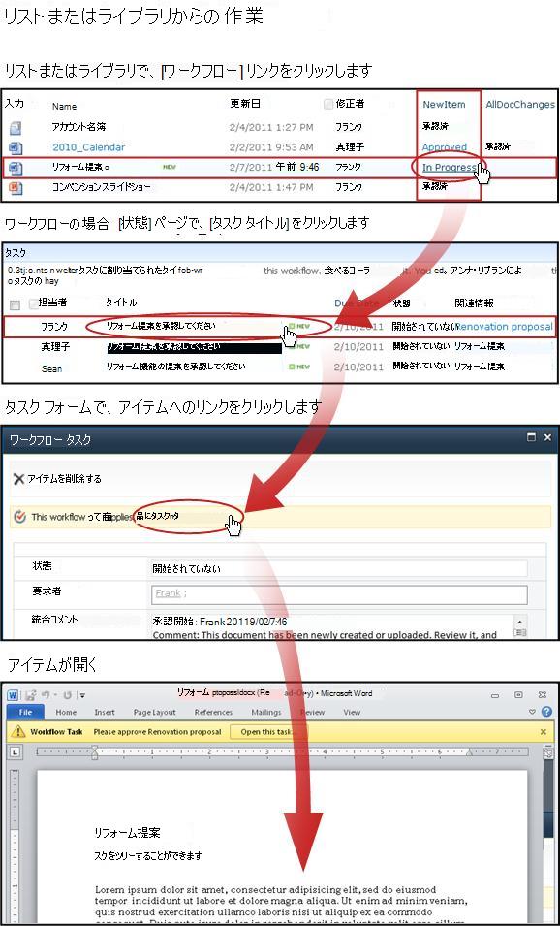
Task: Click the 担当者 column header
Action: (x=53, y=303)
